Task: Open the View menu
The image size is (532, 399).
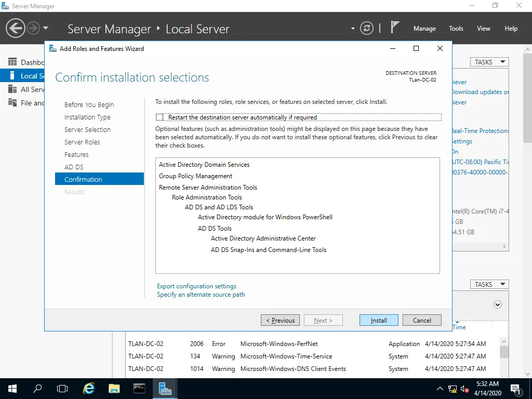Action: [484, 29]
